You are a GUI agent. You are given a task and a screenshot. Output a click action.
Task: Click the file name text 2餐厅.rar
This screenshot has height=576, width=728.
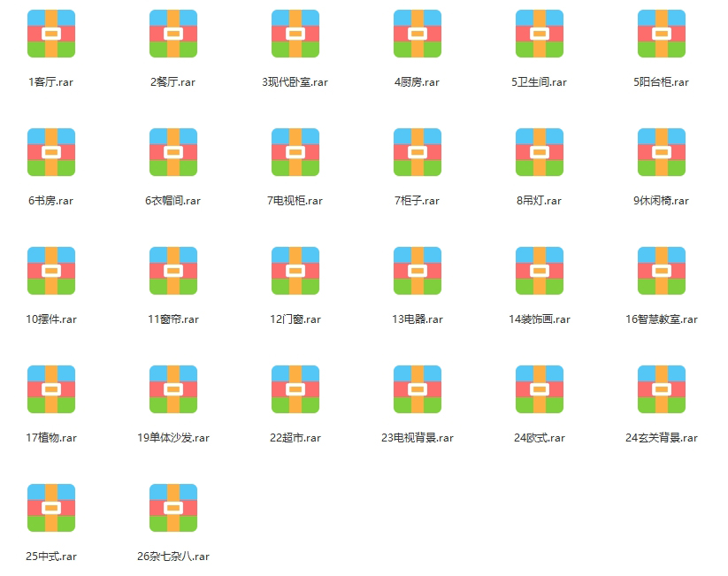tap(173, 82)
